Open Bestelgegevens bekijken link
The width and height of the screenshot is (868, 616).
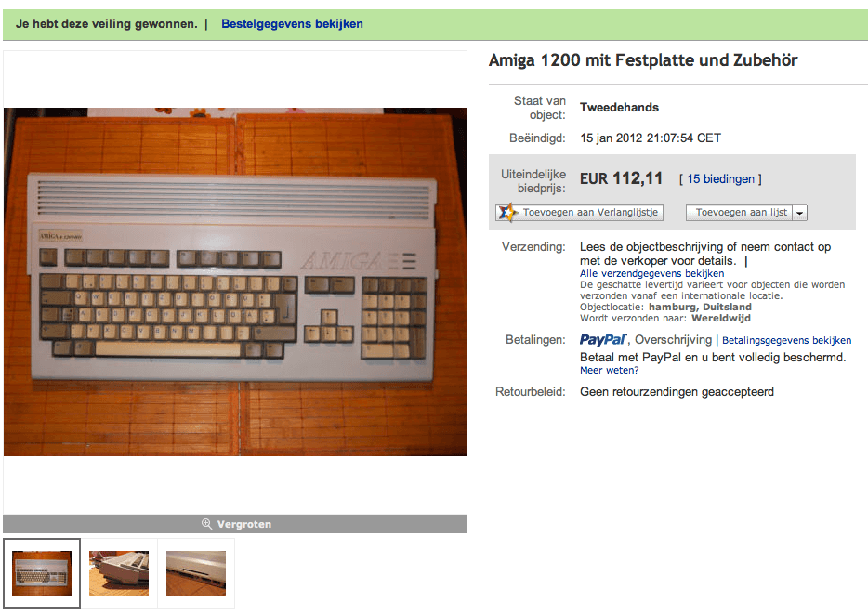click(x=292, y=24)
